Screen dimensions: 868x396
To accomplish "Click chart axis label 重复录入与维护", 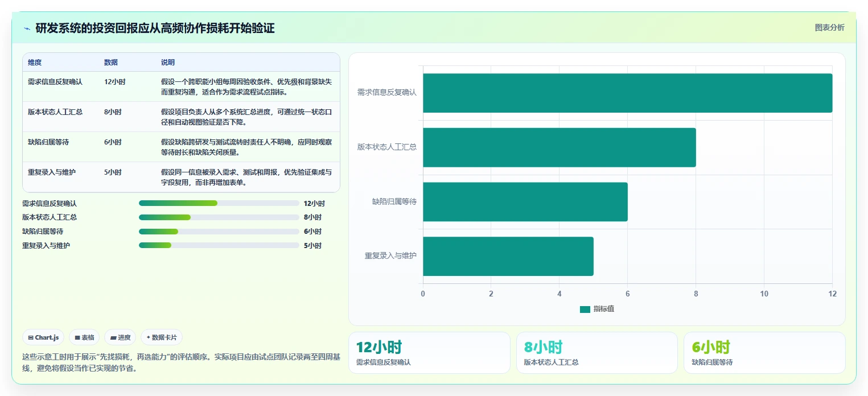I will [x=390, y=256].
